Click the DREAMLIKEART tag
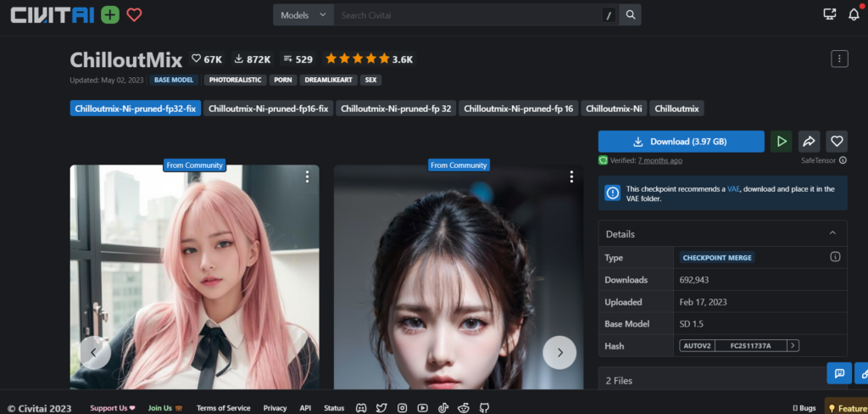 (x=329, y=80)
